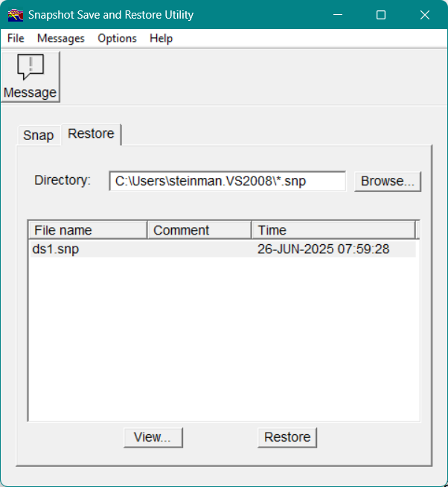Close the Snapshot Save and Restore Utility
Image resolution: width=448 pixels, height=487 pixels.
coord(425,15)
